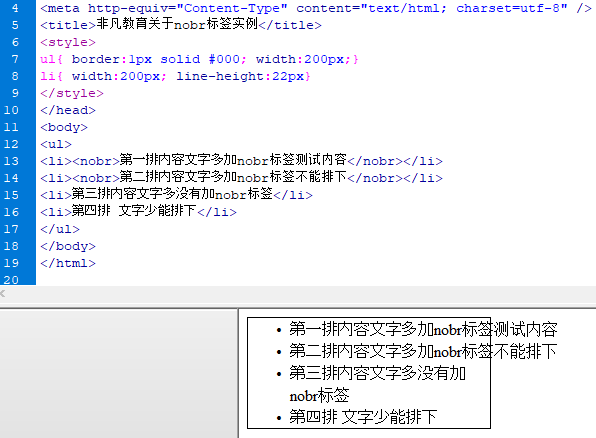Click the opening <body> tag
This screenshot has height=438, width=596.
tap(64, 127)
